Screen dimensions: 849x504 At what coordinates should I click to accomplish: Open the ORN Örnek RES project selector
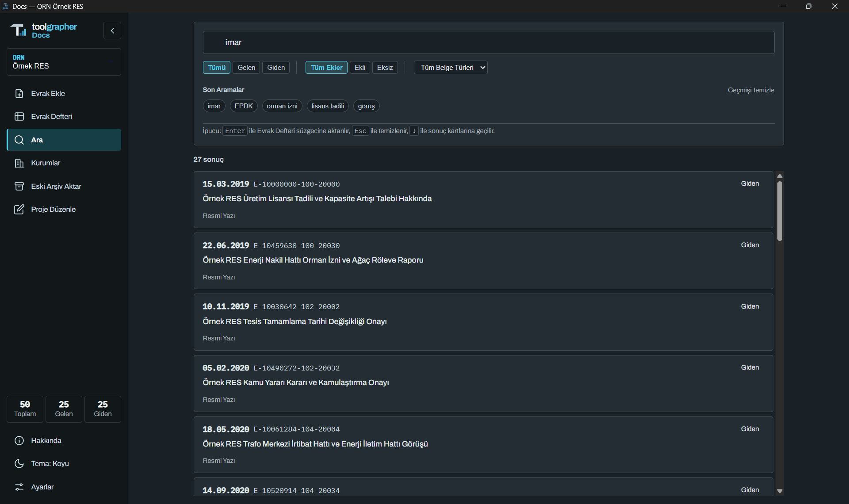point(64,62)
